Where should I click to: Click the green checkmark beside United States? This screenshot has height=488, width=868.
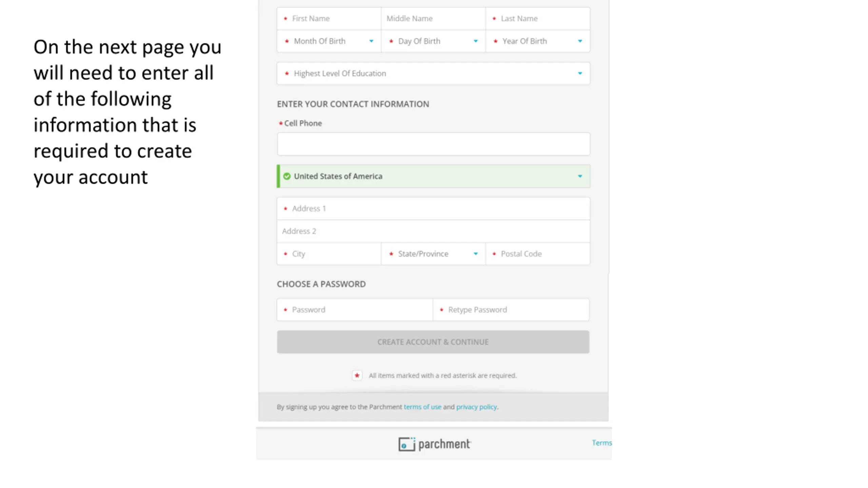click(x=287, y=176)
